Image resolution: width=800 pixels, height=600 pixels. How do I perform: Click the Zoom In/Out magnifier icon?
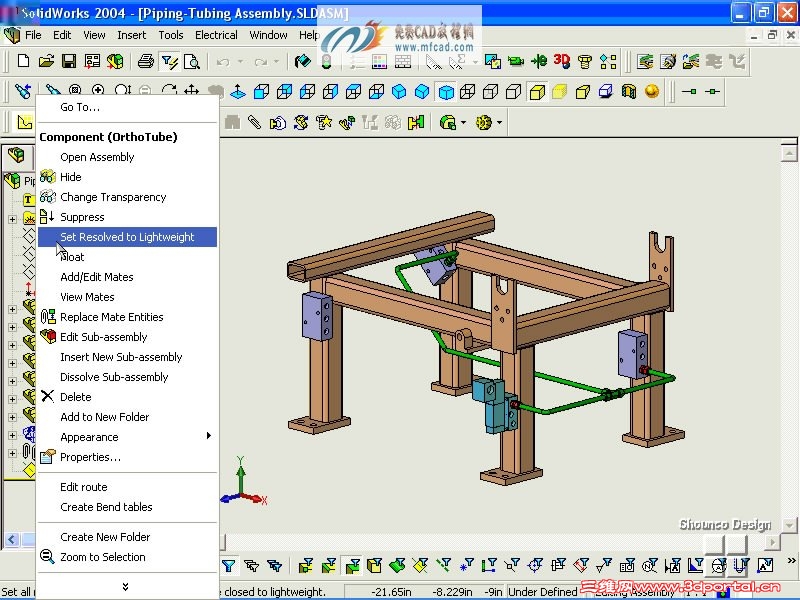click(x=122, y=91)
